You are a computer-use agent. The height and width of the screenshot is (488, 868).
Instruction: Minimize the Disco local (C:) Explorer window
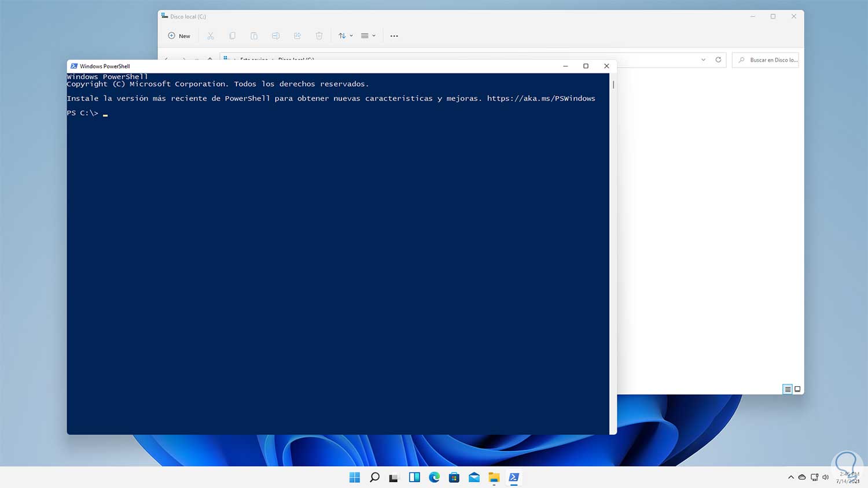(753, 16)
